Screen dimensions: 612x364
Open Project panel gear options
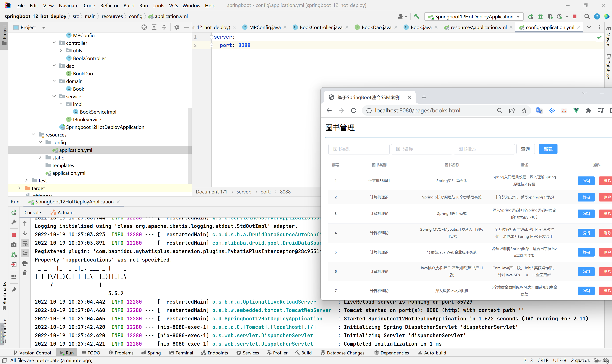177,27
